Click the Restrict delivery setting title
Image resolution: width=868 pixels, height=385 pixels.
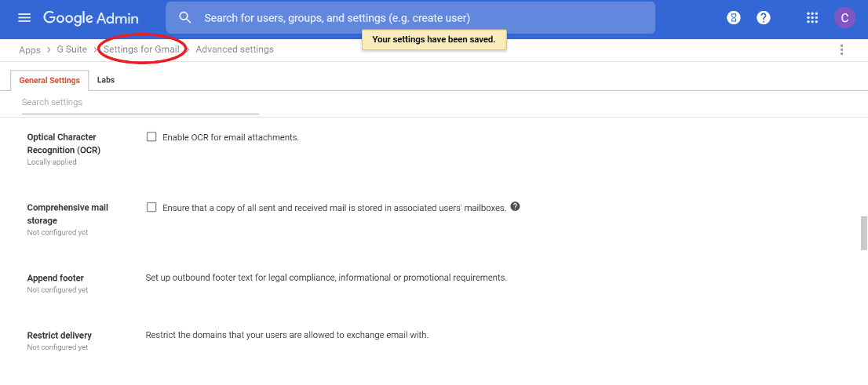point(59,336)
